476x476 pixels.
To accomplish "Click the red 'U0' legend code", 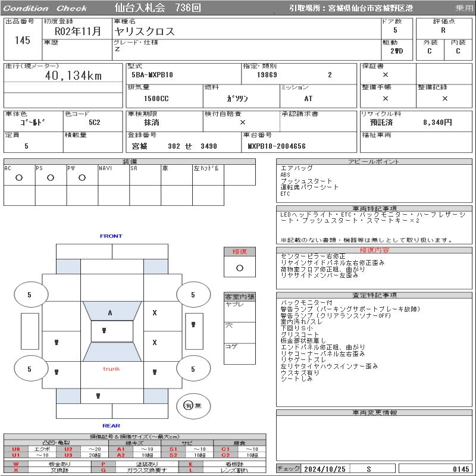I will tap(16, 449).
